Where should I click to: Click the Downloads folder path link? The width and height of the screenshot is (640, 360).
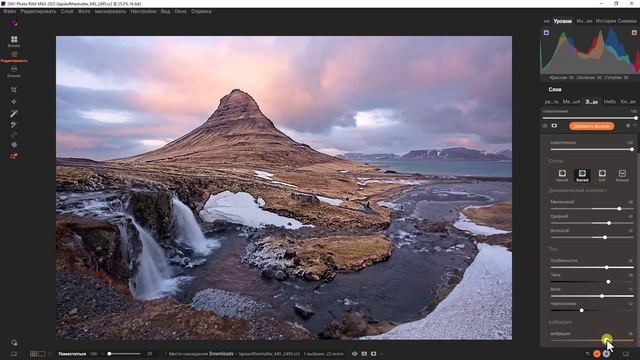click(x=221, y=354)
